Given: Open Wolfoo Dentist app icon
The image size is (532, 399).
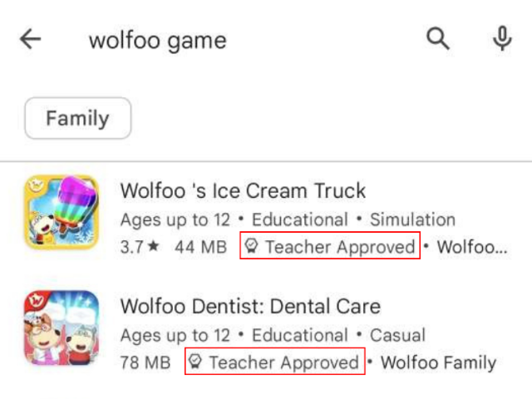Looking at the screenshot, I should (62, 328).
